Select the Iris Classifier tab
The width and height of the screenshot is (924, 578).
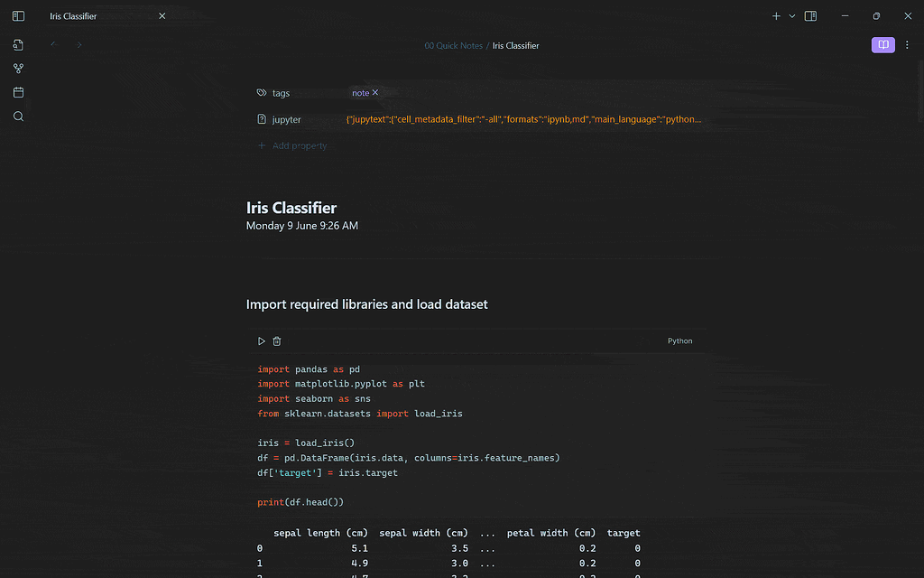point(73,15)
